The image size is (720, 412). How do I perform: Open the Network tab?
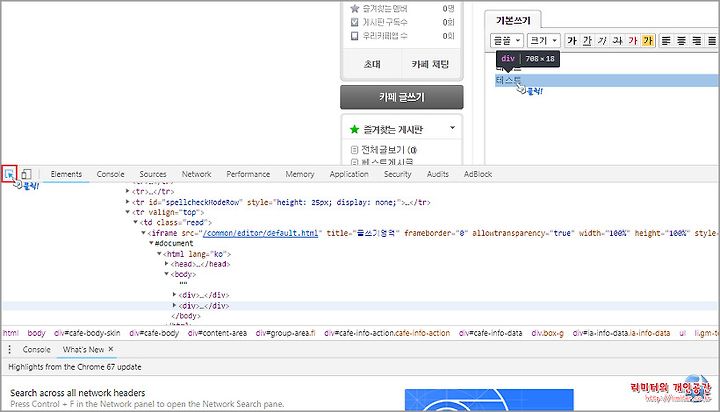coord(197,174)
